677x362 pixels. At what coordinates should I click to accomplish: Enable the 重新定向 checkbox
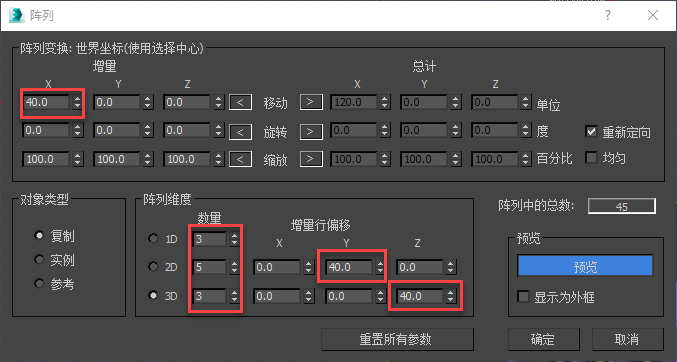click(592, 131)
